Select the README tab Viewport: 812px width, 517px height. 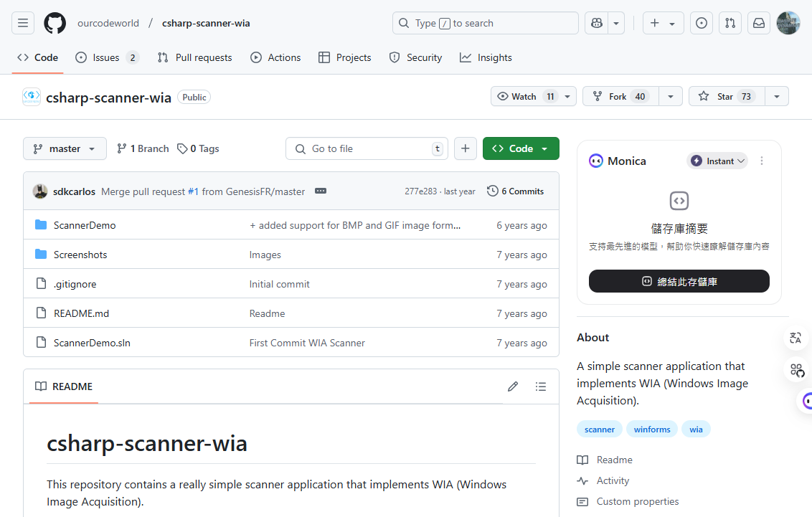(64, 386)
